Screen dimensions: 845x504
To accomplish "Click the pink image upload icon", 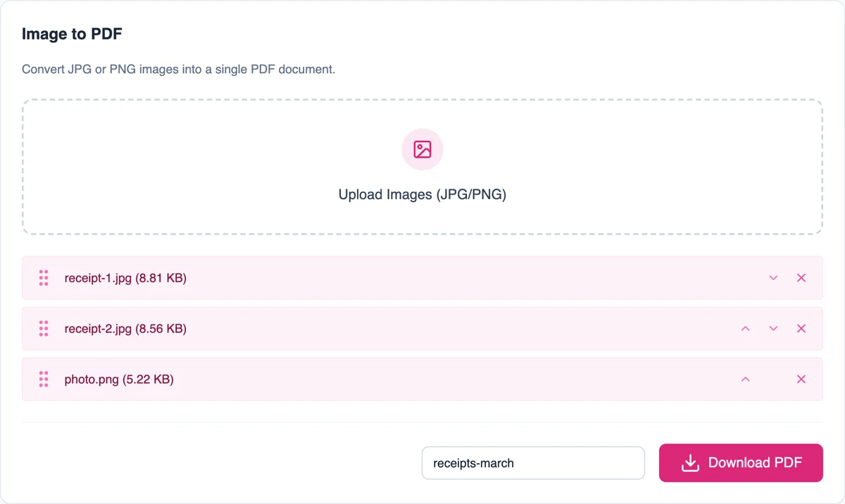I will click(423, 149).
